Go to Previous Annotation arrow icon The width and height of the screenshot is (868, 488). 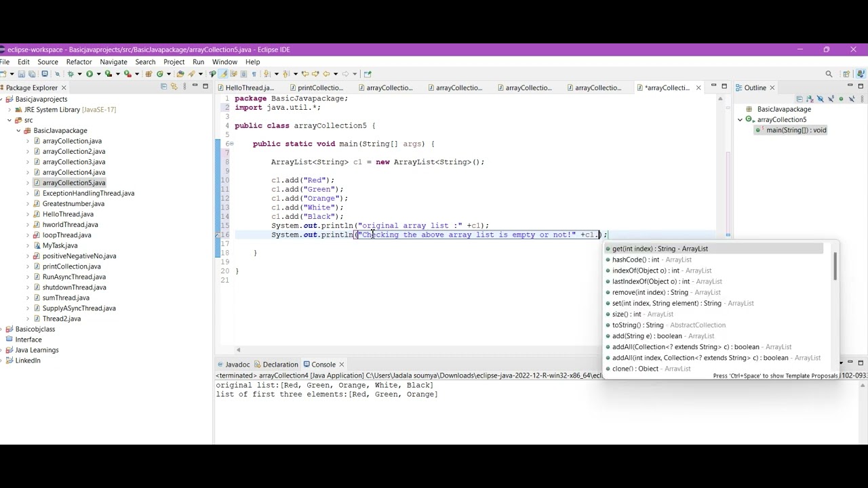click(x=285, y=74)
